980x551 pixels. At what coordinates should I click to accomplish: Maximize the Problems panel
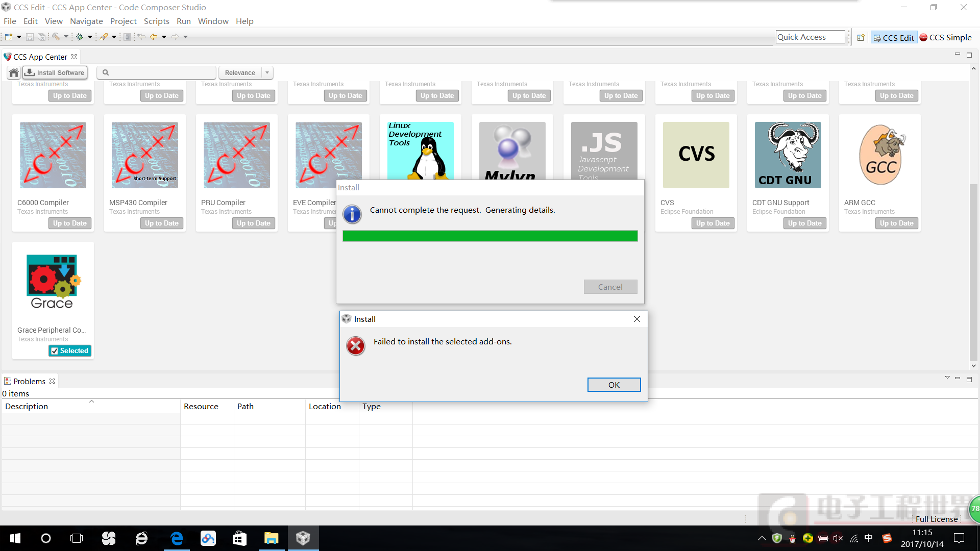[x=969, y=379]
